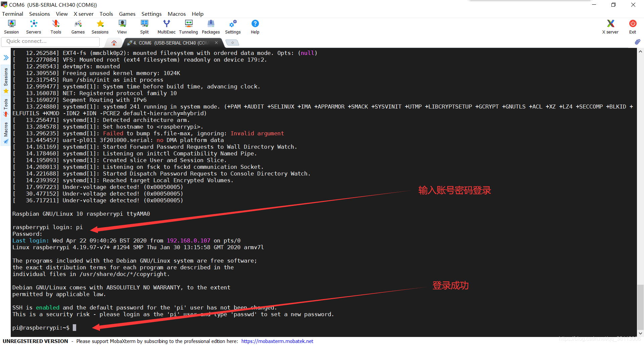Close the COM6 terminal tab
Image resolution: width=644 pixels, height=345 pixels.
click(x=216, y=43)
